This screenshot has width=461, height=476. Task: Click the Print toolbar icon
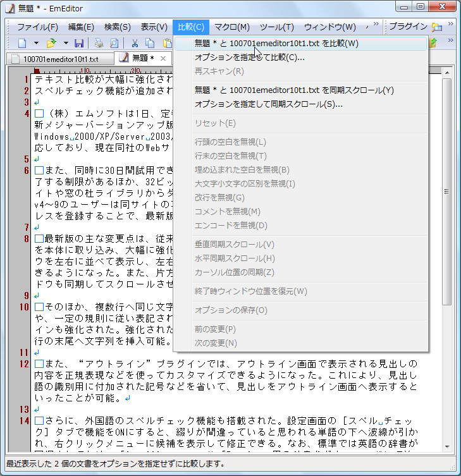pyautogui.click(x=99, y=43)
